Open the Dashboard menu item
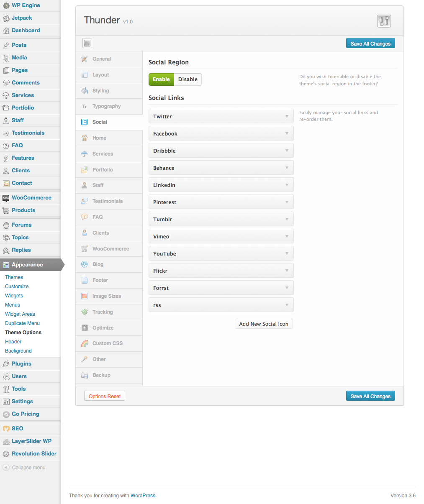 pos(26,31)
